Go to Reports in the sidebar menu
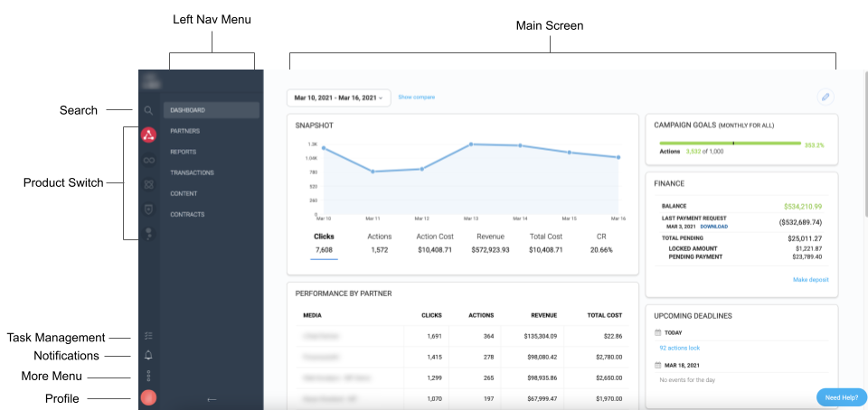 (184, 152)
